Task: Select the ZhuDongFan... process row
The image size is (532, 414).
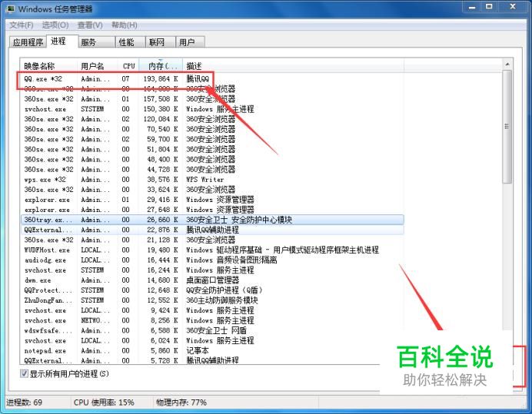Action: pyautogui.click(x=212, y=300)
